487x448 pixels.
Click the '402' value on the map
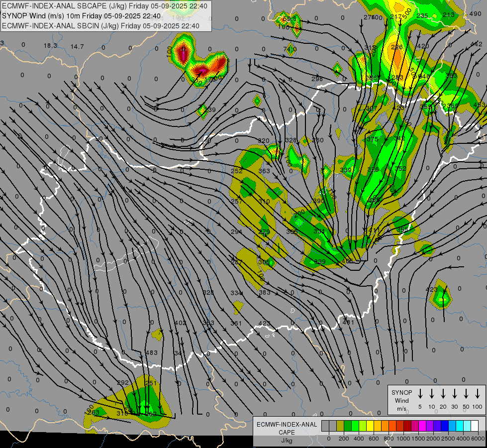click(x=180, y=323)
